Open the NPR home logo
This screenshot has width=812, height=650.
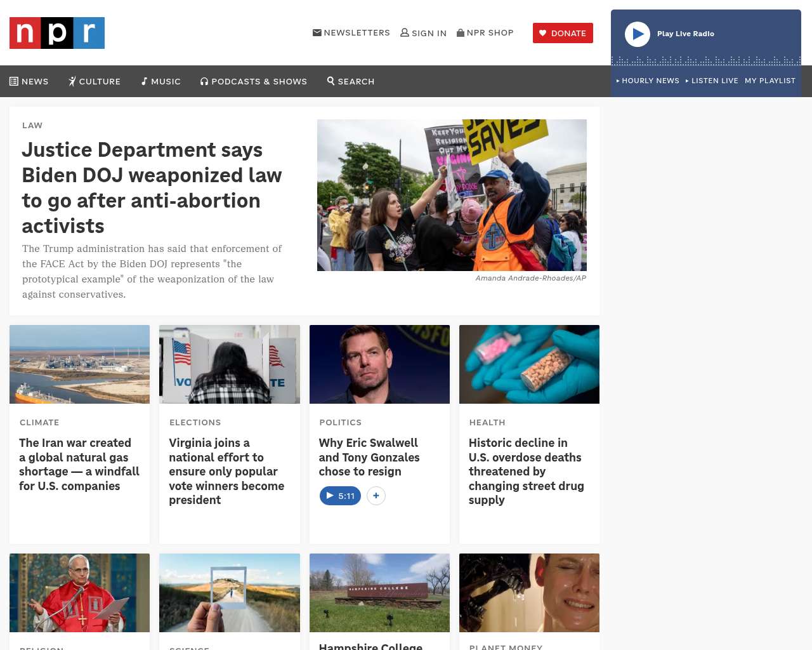coord(57,33)
